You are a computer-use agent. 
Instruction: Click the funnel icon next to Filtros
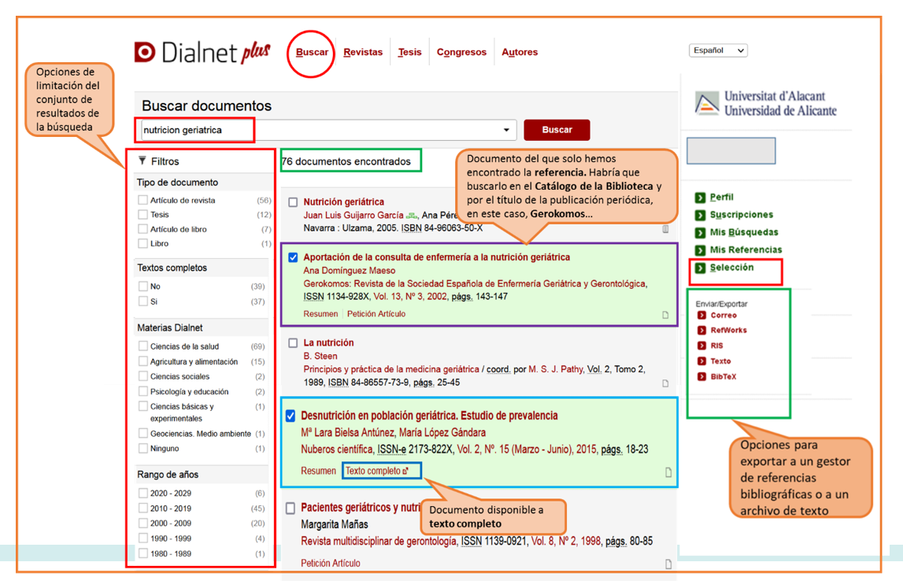[x=142, y=161]
